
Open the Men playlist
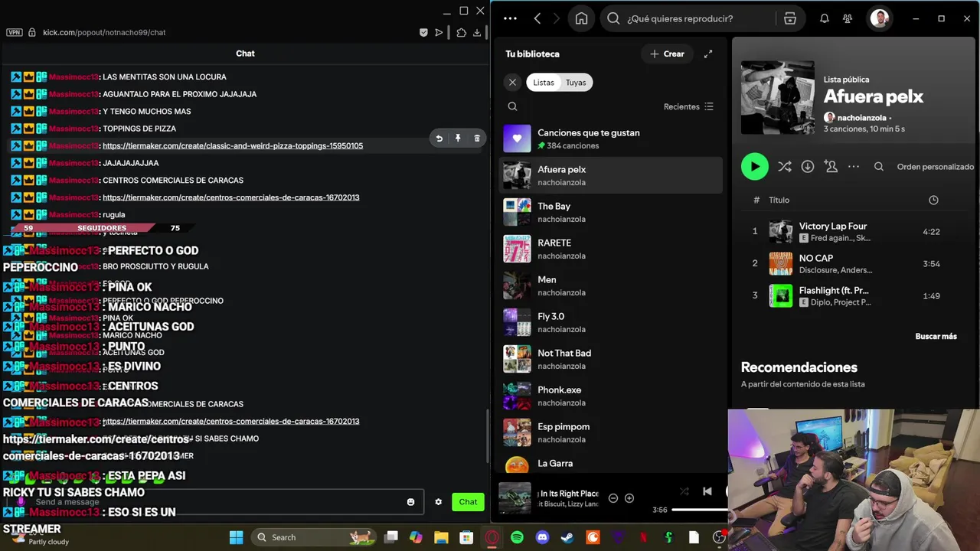611,285
